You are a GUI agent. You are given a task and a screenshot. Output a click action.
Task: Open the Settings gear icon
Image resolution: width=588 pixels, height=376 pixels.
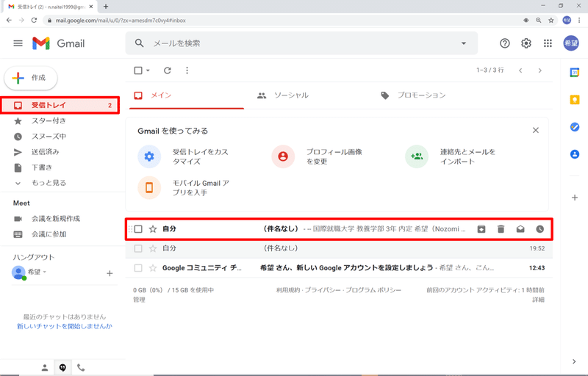click(x=526, y=43)
